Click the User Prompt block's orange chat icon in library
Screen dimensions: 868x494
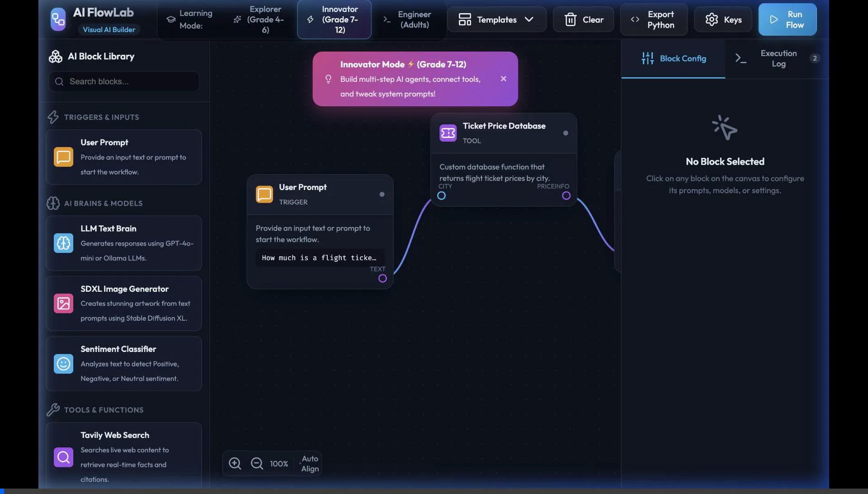(63, 157)
